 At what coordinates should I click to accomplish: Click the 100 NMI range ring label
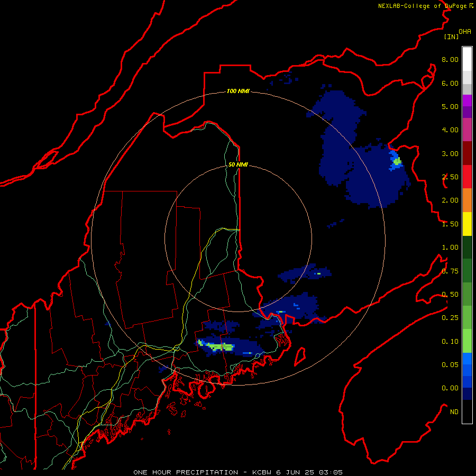click(x=238, y=91)
